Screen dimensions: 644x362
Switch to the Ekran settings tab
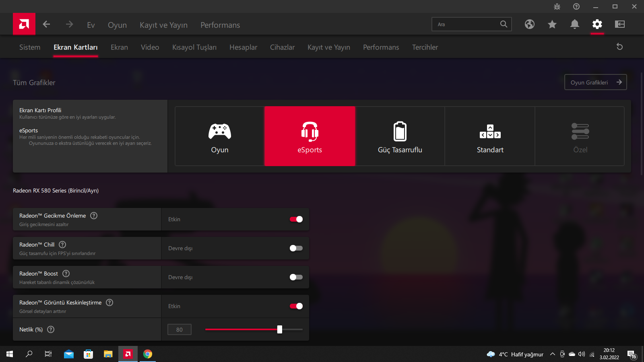click(119, 47)
